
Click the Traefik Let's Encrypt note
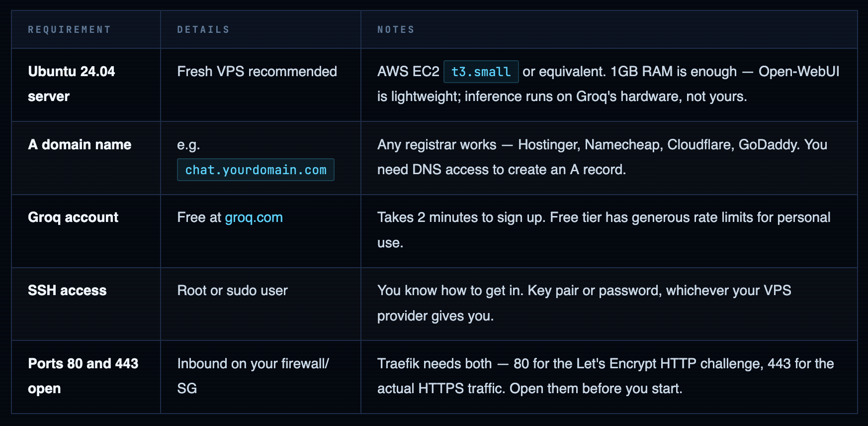click(605, 364)
